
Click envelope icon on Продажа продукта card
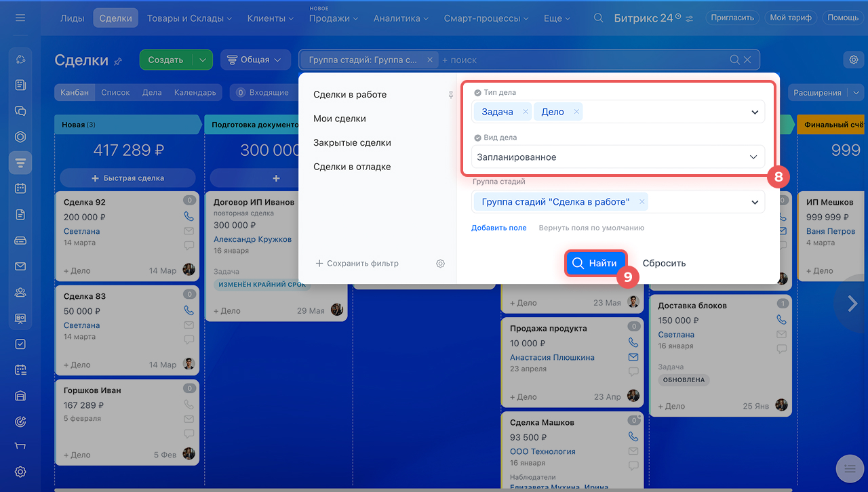click(x=633, y=357)
